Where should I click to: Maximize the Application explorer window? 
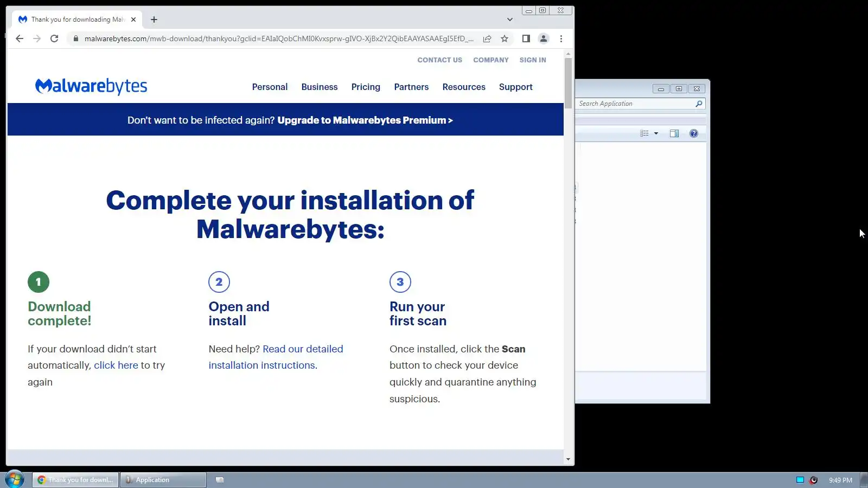tap(679, 89)
